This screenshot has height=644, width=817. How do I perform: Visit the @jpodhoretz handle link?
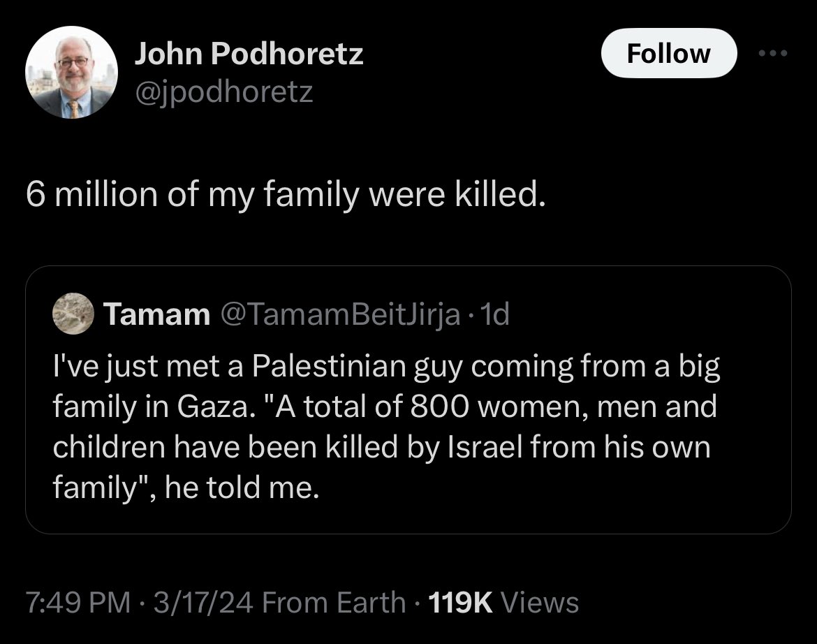223,91
